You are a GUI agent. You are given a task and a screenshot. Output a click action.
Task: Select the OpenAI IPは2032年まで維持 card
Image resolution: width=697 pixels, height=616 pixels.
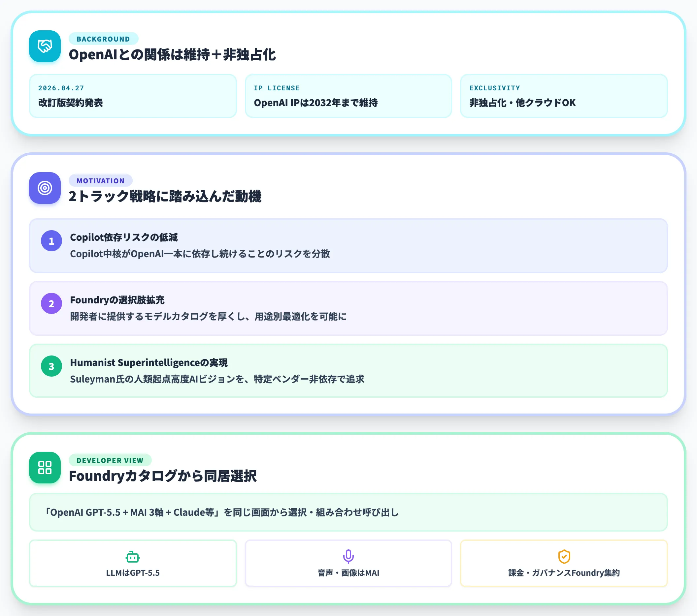(x=348, y=96)
